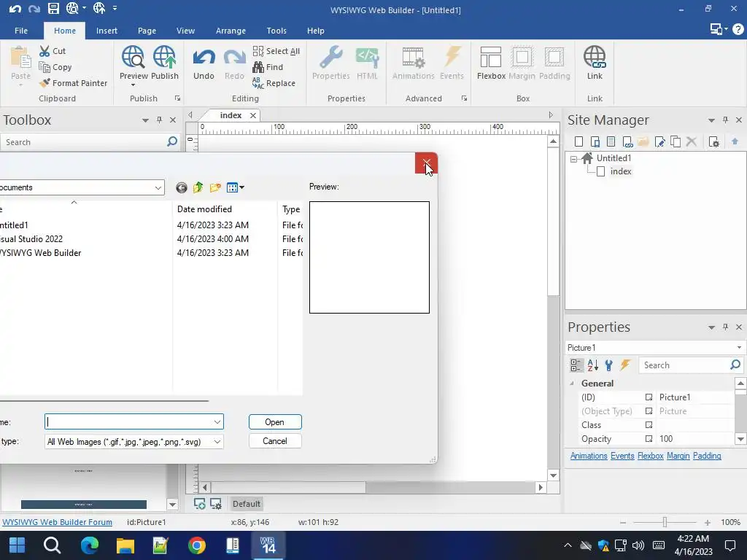The image size is (747, 560).
Task: Open the Toolbox panel options arrow
Action: [x=145, y=120]
